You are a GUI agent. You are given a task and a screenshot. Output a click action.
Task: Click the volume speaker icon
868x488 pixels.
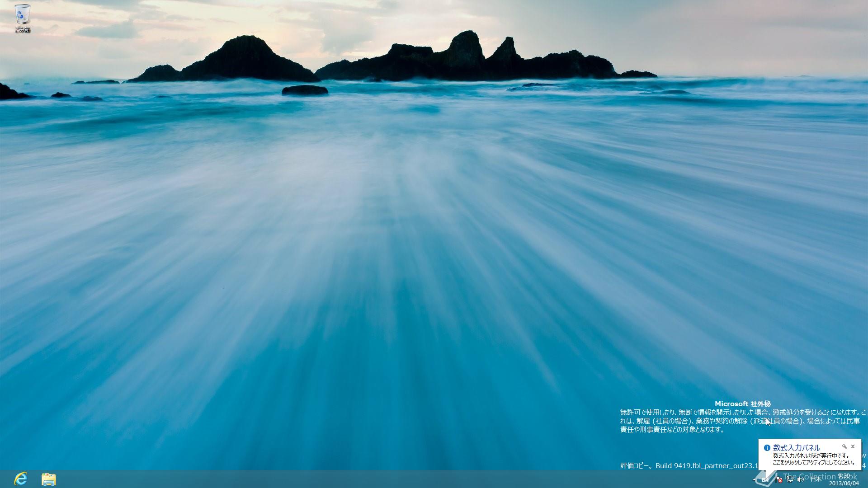(x=801, y=479)
